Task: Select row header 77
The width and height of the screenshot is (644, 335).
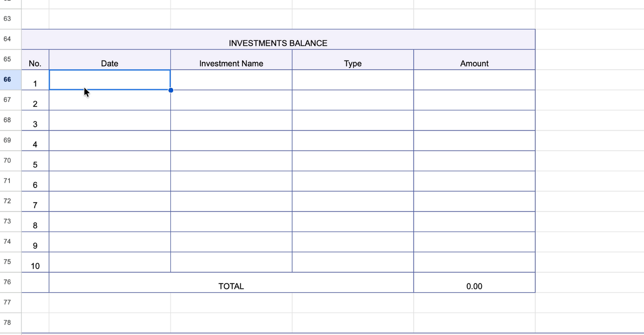Action: 11,303
